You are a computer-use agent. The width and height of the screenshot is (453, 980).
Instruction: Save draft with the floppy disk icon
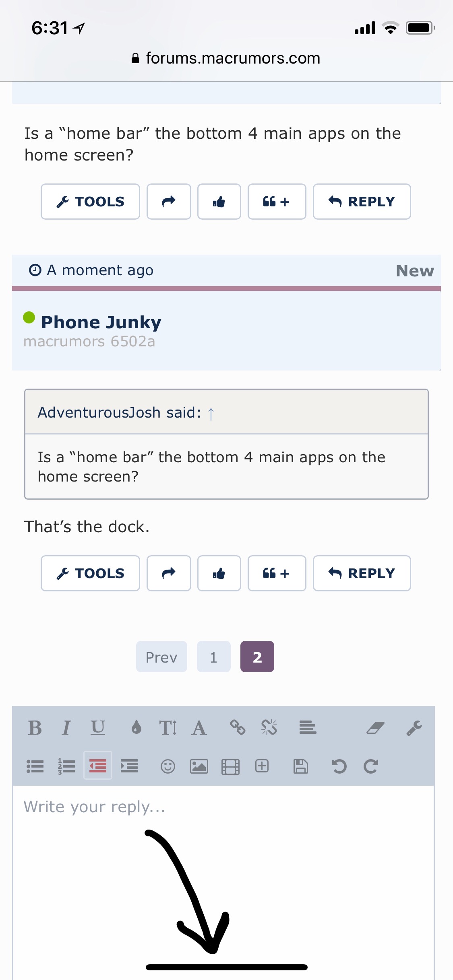coord(301,766)
